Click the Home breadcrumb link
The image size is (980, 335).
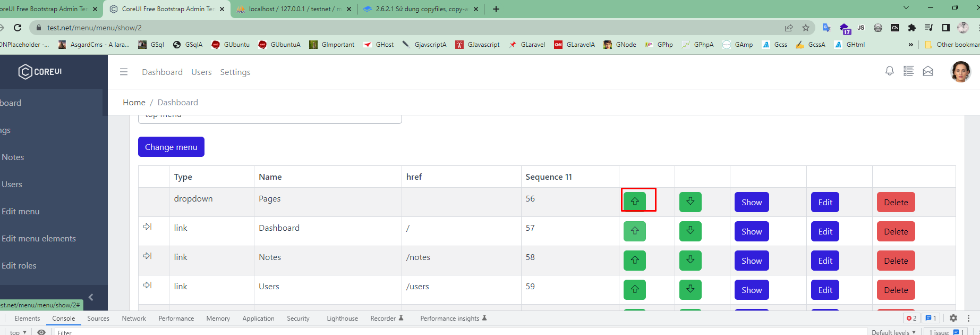coord(134,103)
